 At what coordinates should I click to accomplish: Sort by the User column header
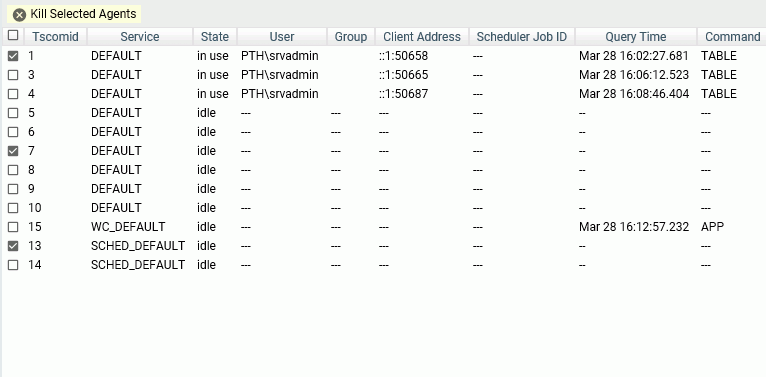(x=282, y=37)
